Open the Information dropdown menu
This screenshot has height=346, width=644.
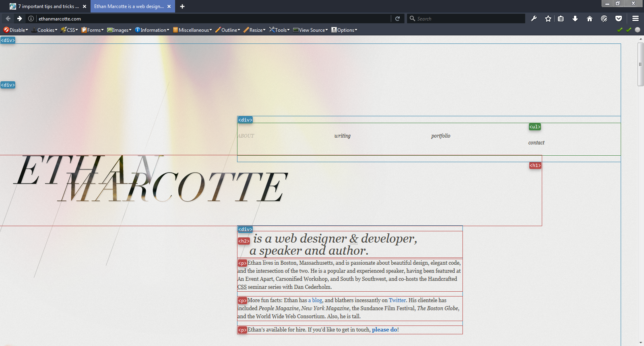152,30
